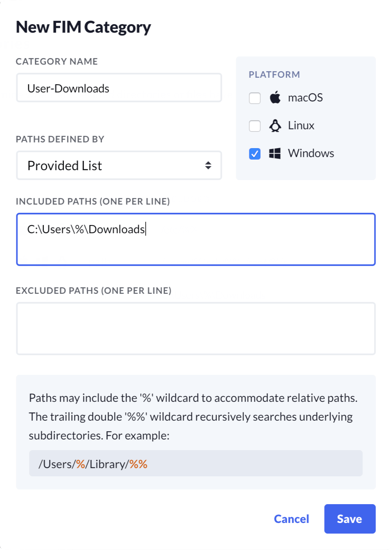The height and width of the screenshot is (550, 392).
Task: Uncheck the Windows platform checkbox
Action: [x=255, y=154]
